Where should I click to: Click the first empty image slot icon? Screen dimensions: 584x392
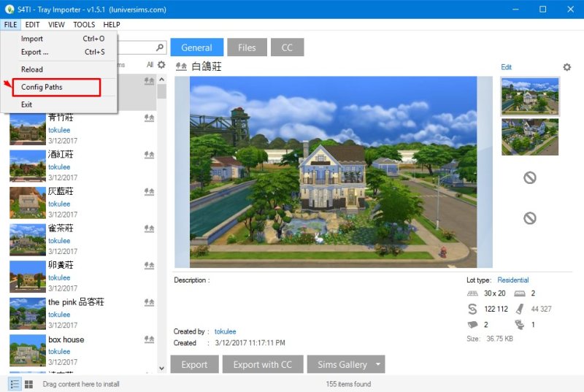[530, 177]
